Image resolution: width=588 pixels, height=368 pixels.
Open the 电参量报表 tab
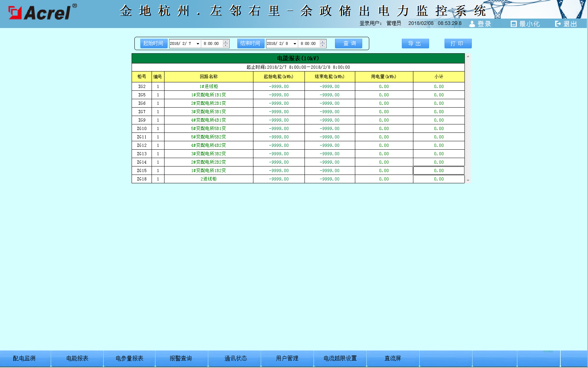(129, 358)
